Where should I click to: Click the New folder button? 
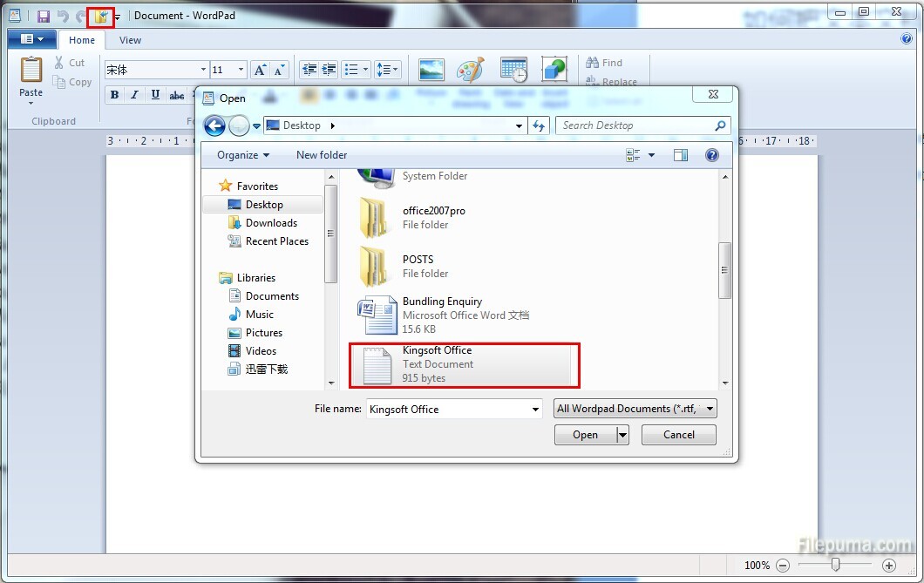(322, 155)
